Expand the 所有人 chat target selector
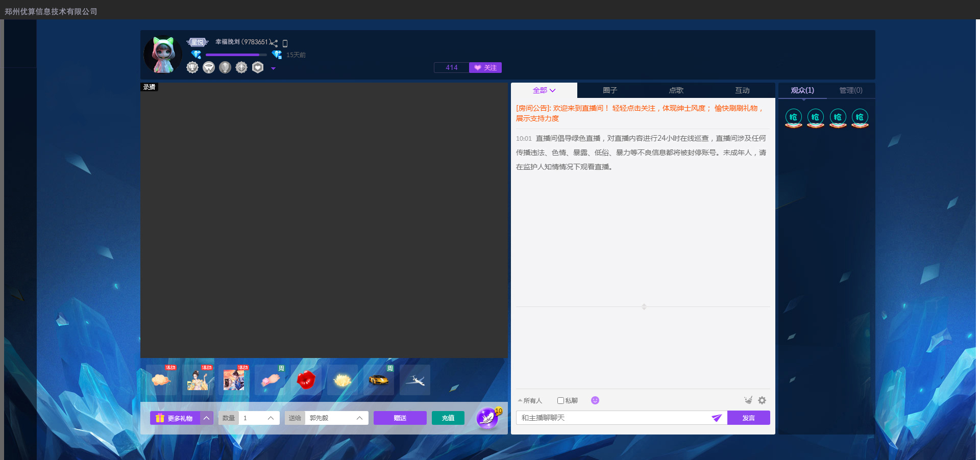Viewport: 980px width, 460px height. [x=530, y=400]
